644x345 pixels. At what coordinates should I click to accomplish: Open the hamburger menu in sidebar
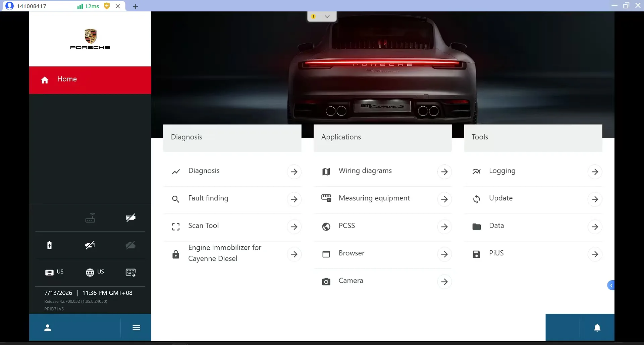point(136,328)
